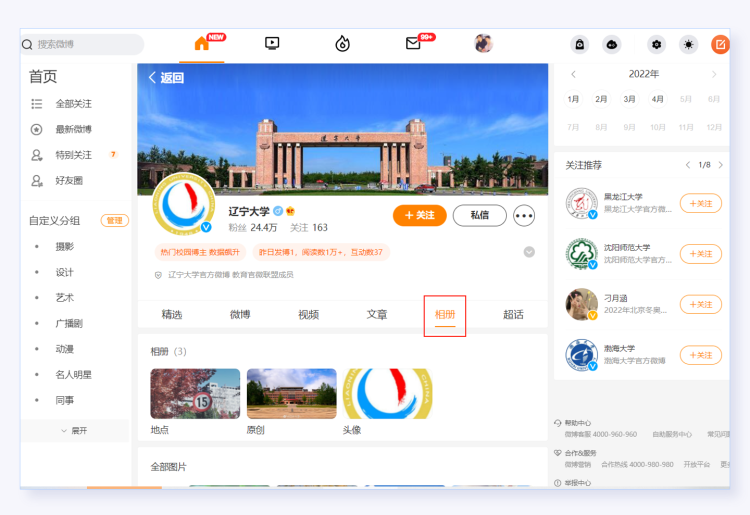Switch to the 文章 tab

(377, 314)
